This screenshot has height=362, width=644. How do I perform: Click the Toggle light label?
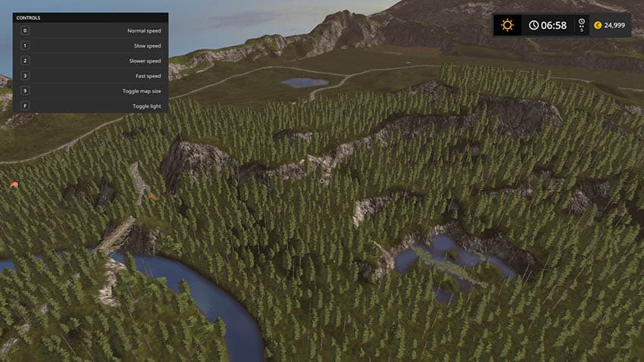pyautogui.click(x=147, y=106)
